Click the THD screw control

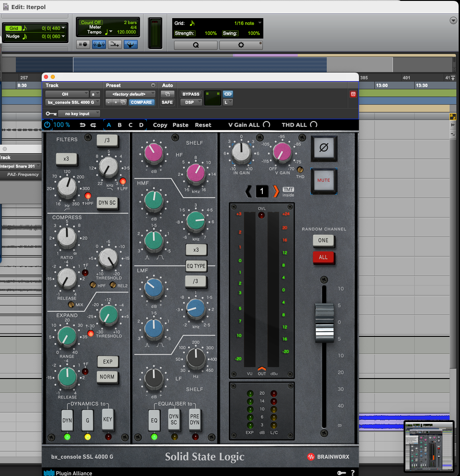(x=300, y=170)
